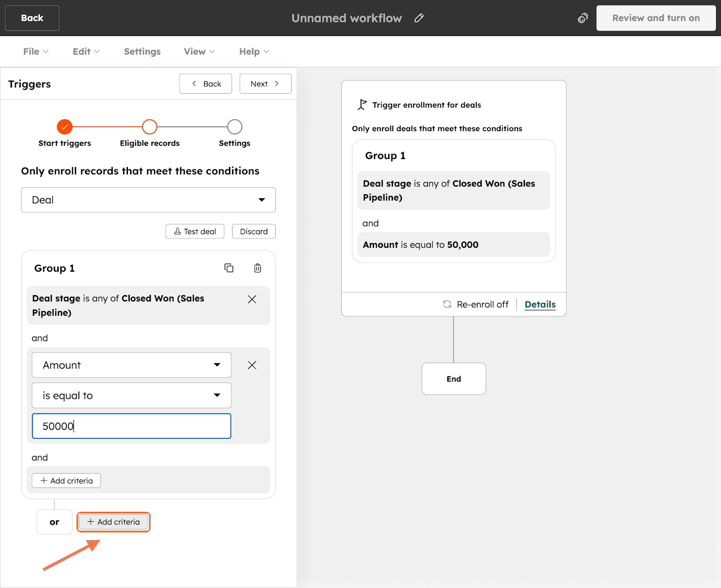Delete Group 1 using the trash icon
Viewport: 721px width, 588px height.
[x=257, y=268]
